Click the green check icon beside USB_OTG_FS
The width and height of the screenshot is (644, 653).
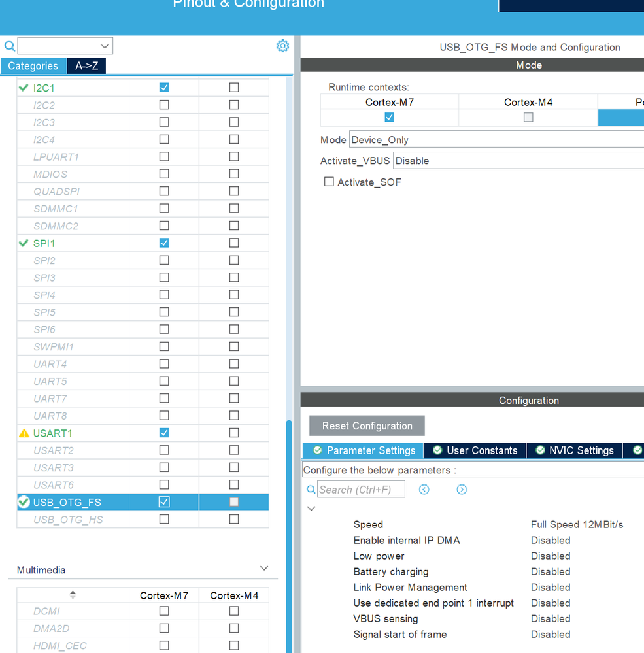[24, 502]
